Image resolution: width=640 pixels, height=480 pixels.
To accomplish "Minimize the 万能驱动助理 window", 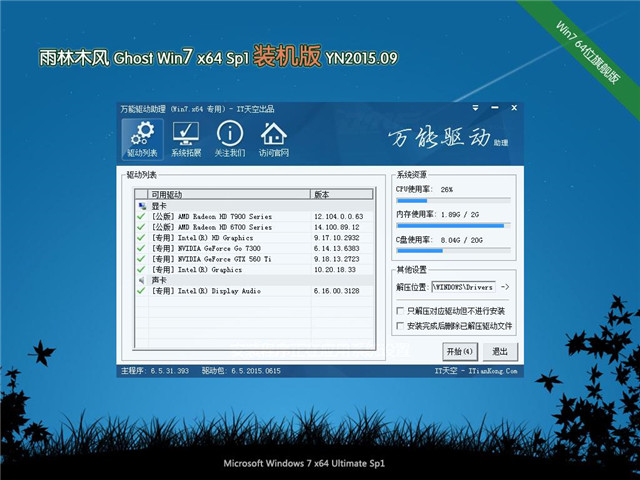I will [495, 108].
